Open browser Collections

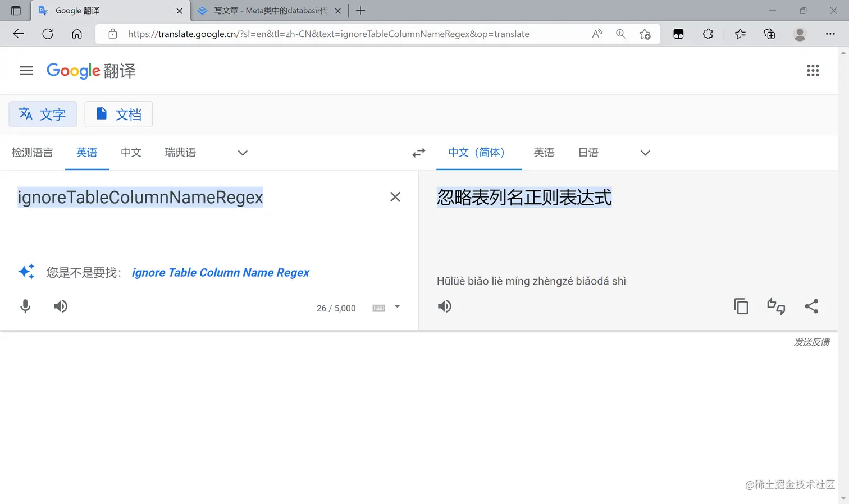click(x=769, y=34)
